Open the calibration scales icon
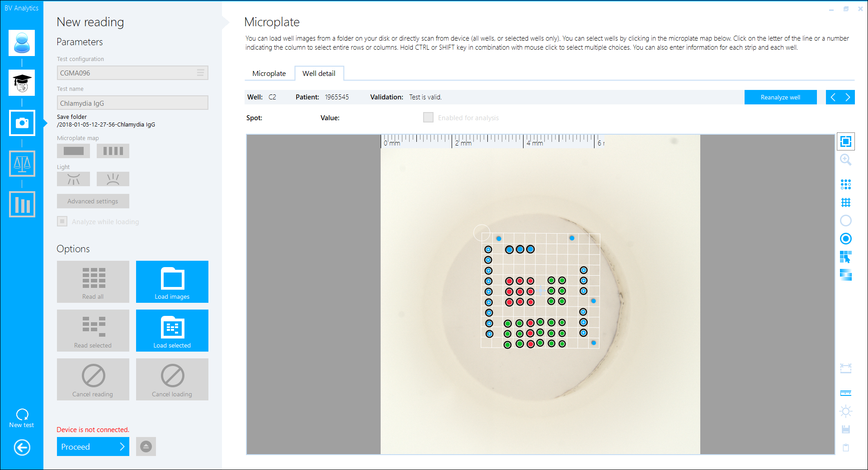Viewport: 868px width, 470px height. [x=22, y=164]
